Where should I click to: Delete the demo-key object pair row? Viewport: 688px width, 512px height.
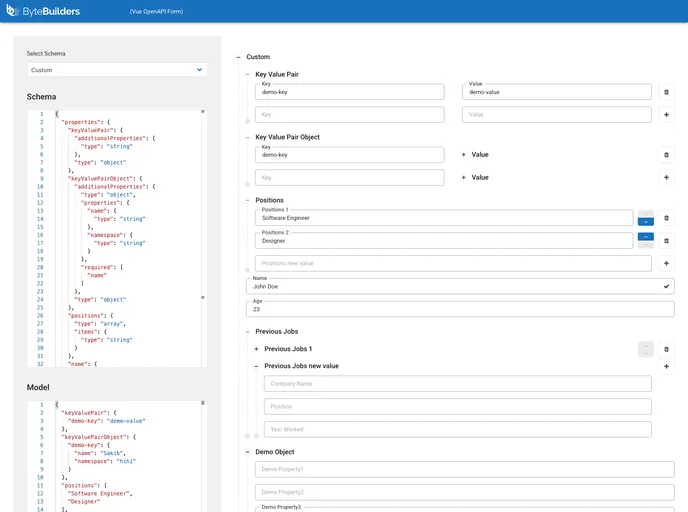point(666,154)
